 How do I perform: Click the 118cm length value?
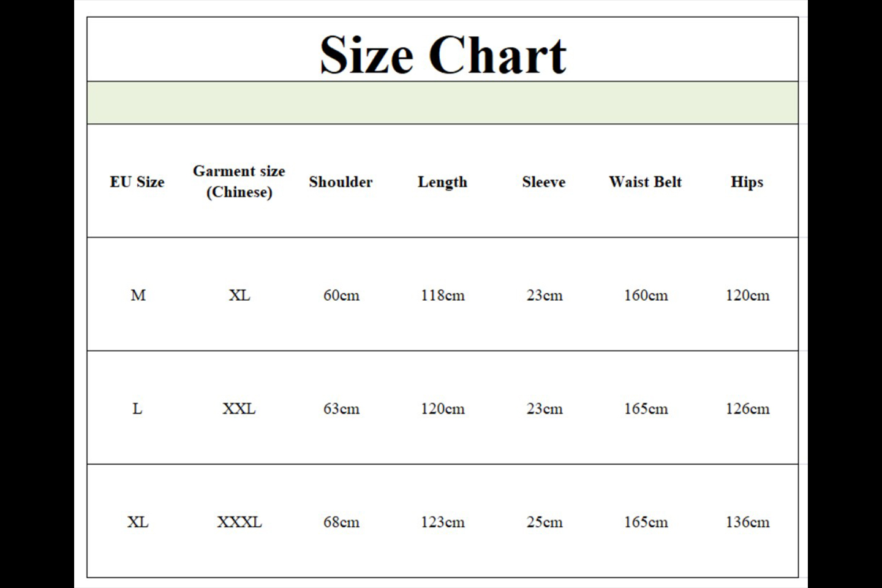tap(442, 295)
